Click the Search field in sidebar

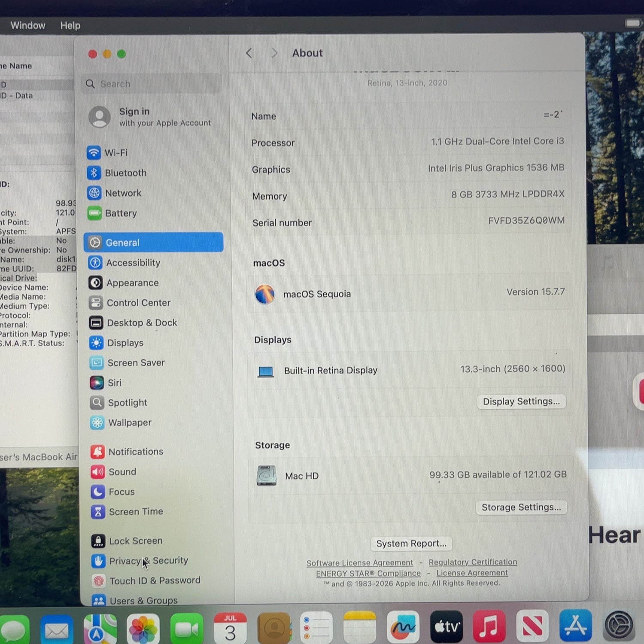[152, 84]
